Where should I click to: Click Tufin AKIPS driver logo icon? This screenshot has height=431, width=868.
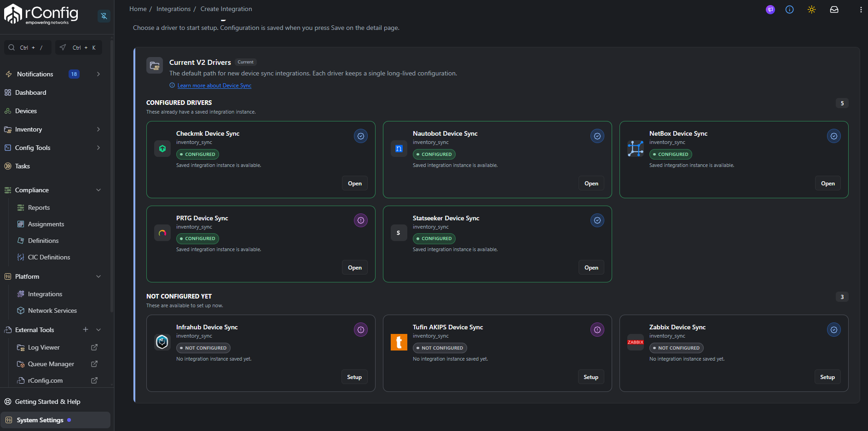[x=399, y=342]
